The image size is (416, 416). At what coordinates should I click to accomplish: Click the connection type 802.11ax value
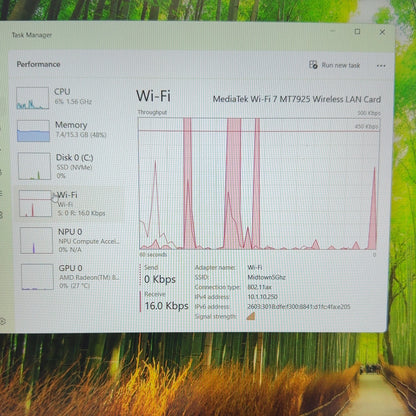click(x=259, y=287)
